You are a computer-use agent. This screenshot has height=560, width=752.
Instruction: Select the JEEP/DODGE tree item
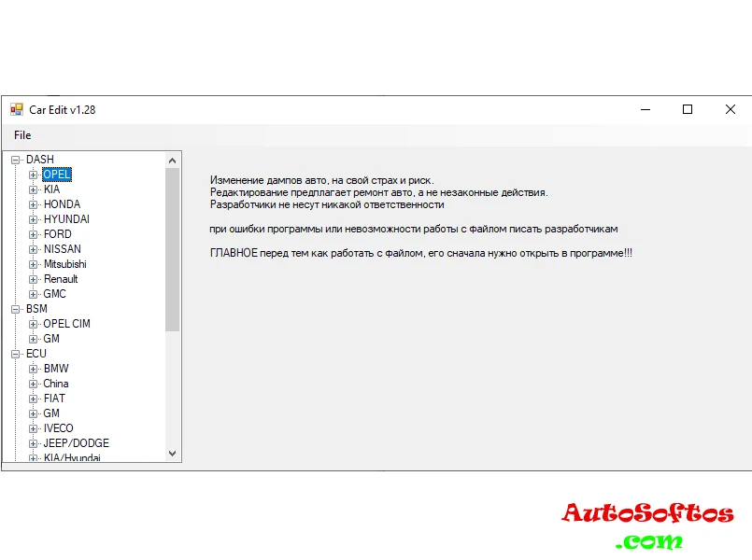pyautogui.click(x=76, y=443)
